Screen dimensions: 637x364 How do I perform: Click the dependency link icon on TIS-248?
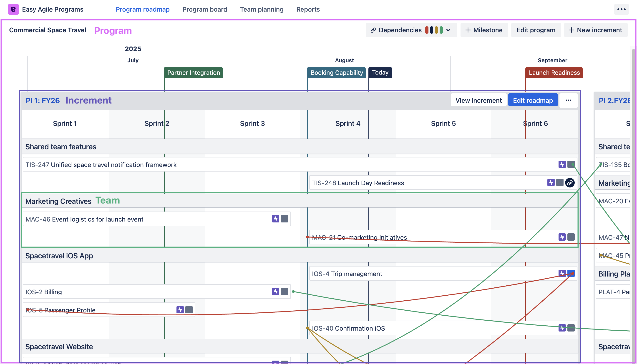coord(570,183)
